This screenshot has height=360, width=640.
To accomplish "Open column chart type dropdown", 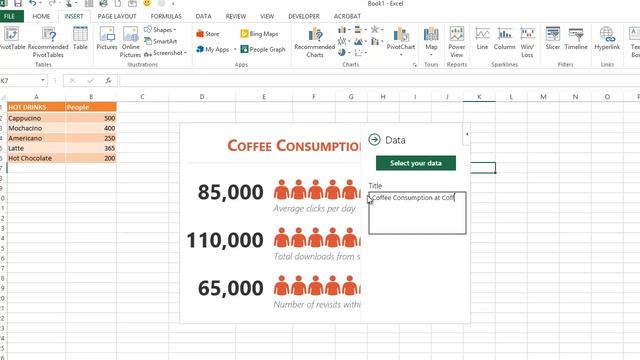I will coord(344,30).
